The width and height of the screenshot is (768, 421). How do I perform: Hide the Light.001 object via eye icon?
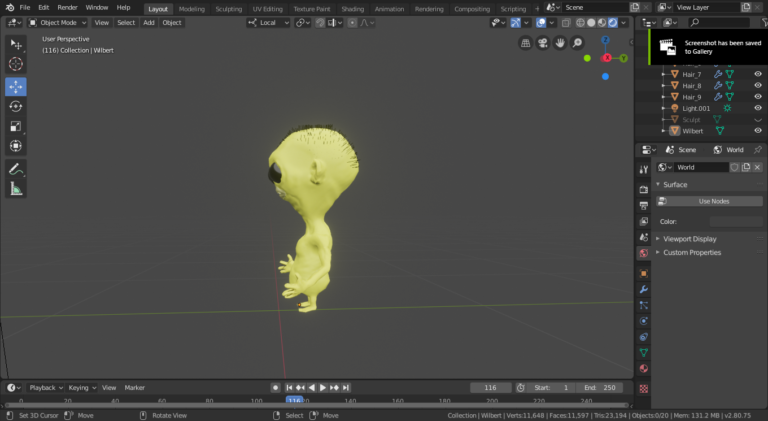757,108
